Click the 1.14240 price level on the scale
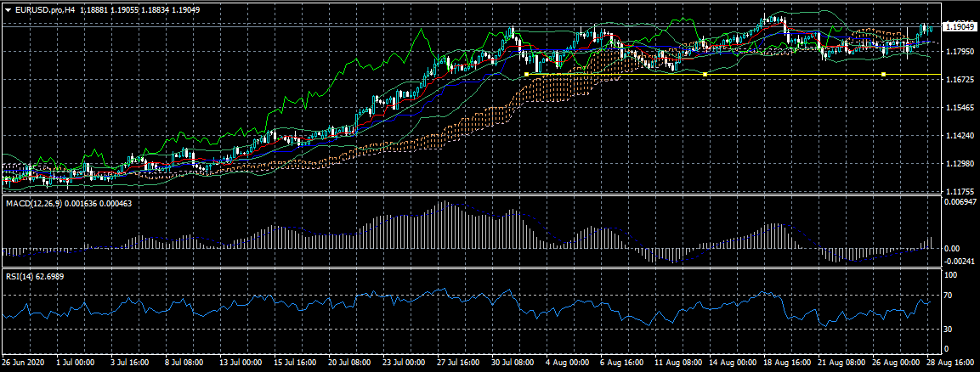The image size is (980, 372). [959, 136]
